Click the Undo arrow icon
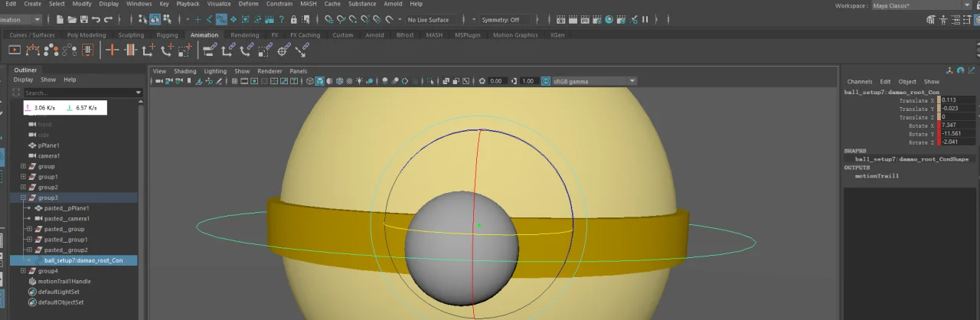This screenshot has width=980, height=320. [x=95, y=19]
